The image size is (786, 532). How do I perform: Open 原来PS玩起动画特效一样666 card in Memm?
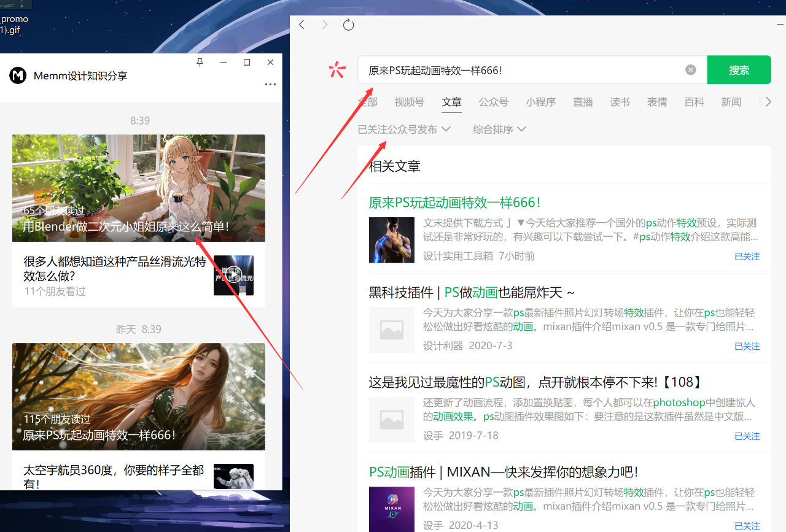(139, 397)
